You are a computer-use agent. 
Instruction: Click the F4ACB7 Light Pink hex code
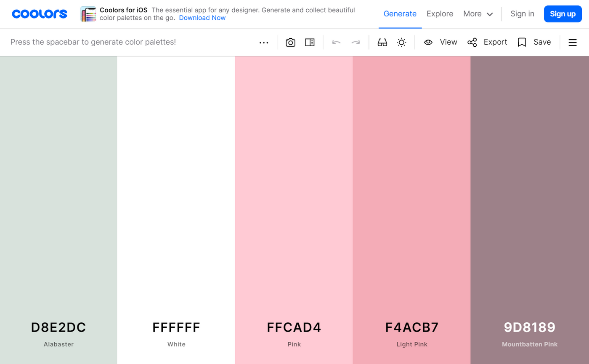click(411, 327)
